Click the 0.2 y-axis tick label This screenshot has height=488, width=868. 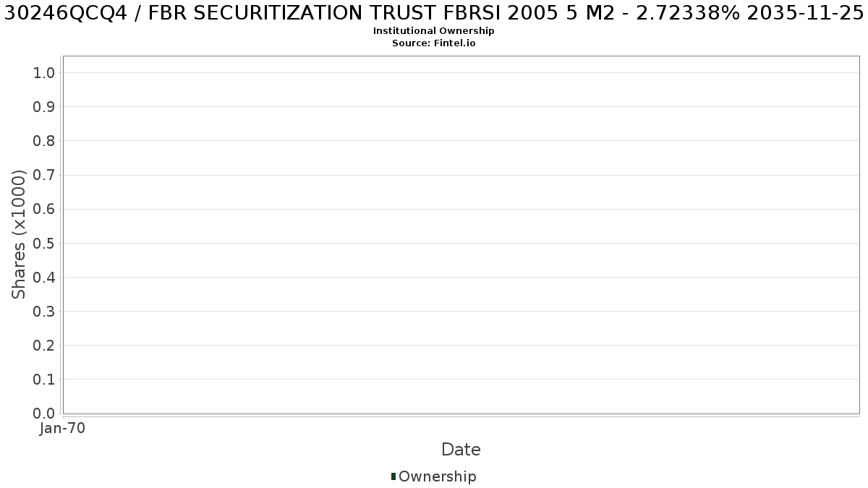click(x=44, y=346)
